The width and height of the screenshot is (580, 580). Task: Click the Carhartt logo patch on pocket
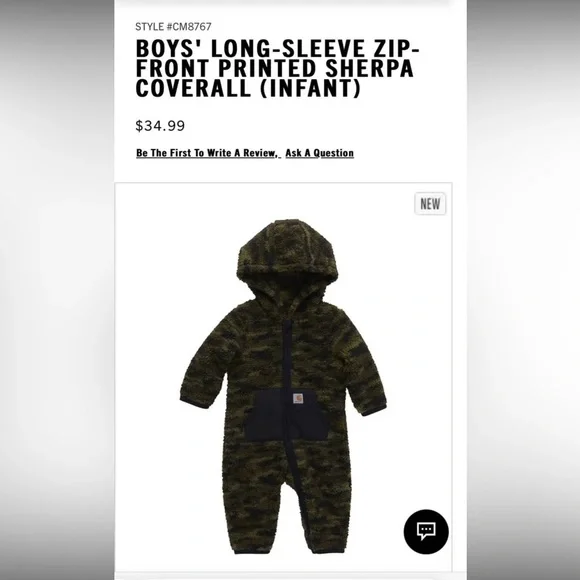pyautogui.click(x=298, y=399)
